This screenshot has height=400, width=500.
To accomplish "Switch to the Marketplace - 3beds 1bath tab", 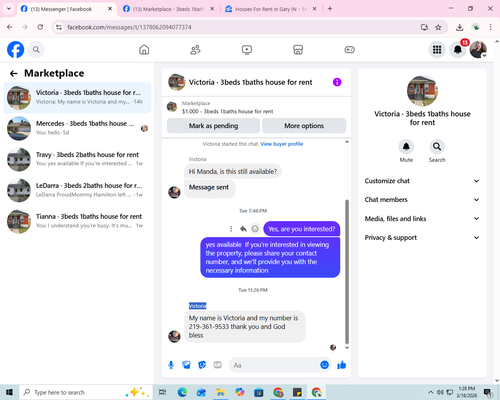I will (168, 9).
